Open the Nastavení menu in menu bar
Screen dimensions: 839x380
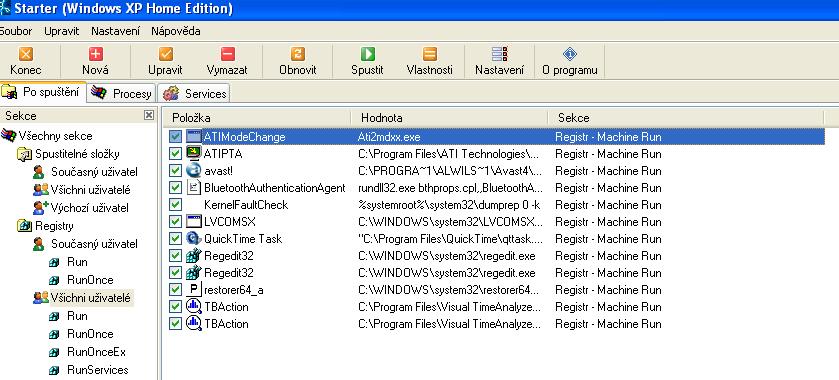[116, 31]
